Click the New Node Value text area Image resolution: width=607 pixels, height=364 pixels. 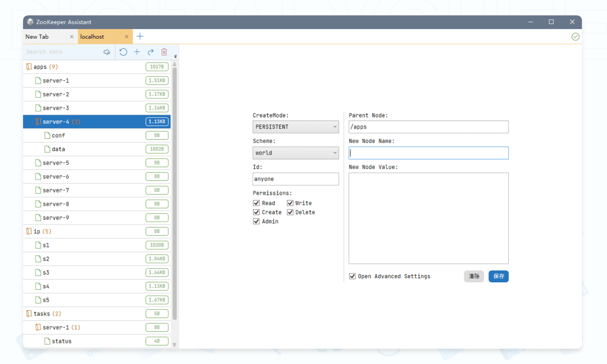coord(428,218)
